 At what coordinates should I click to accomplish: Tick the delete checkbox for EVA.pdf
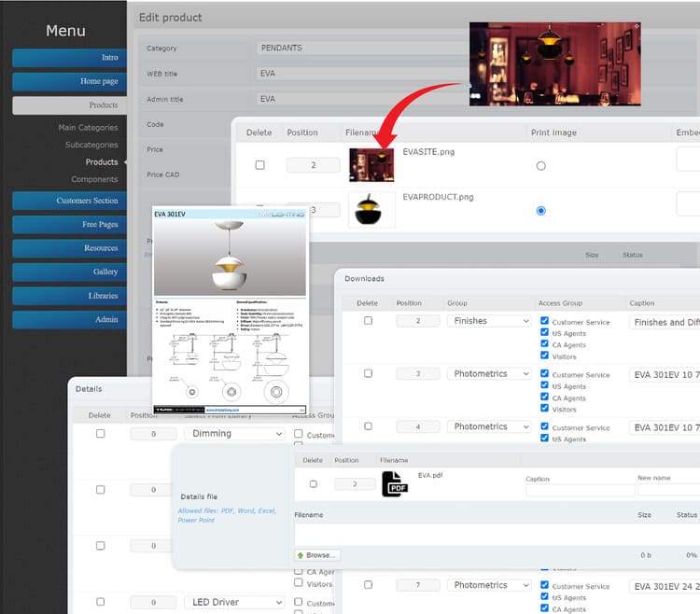(x=314, y=484)
